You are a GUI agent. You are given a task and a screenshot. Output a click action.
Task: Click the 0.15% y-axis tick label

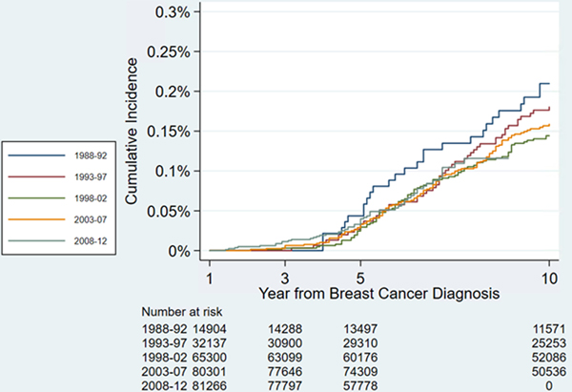click(175, 131)
